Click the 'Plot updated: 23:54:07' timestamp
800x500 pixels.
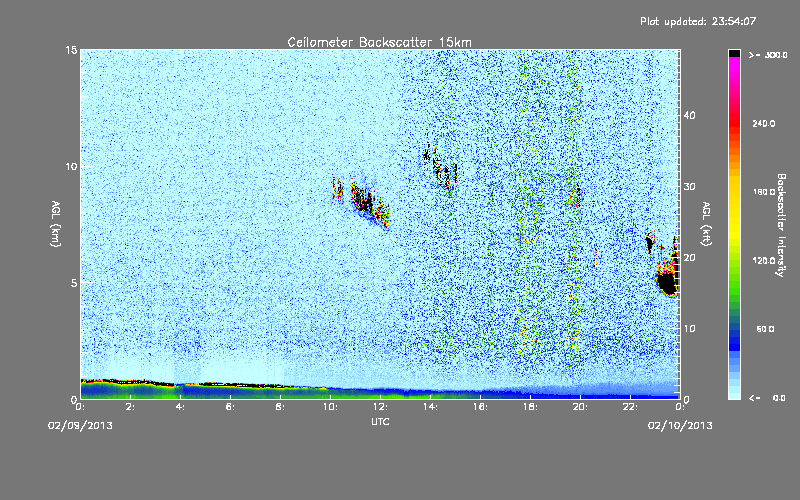pyautogui.click(x=698, y=21)
